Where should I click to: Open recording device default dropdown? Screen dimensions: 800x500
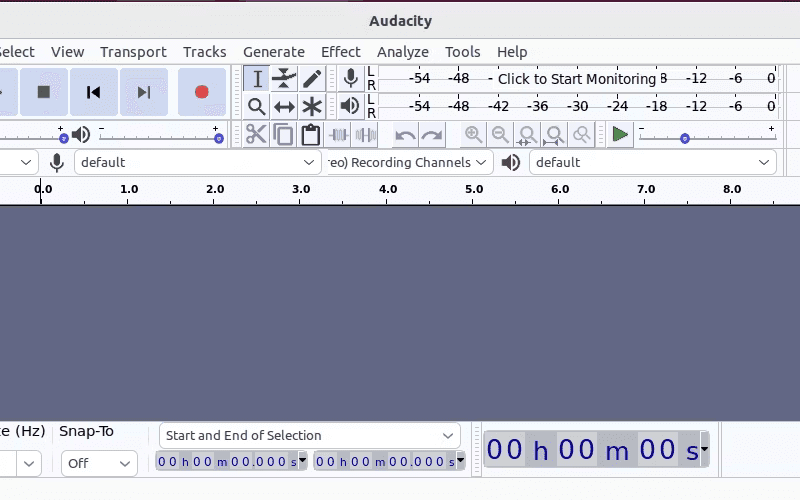(198, 162)
